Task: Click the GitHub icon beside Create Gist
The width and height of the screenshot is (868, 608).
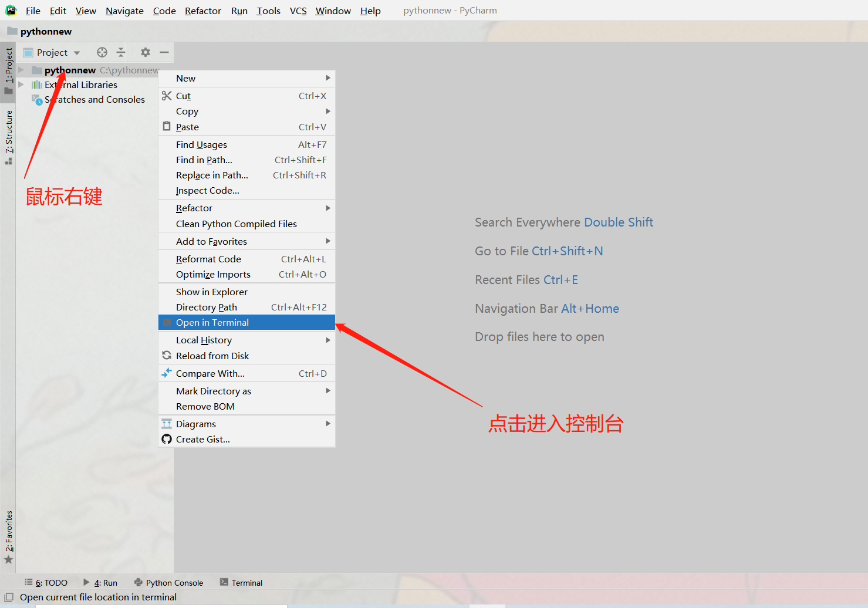Action: pyautogui.click(x=167, y=439)
